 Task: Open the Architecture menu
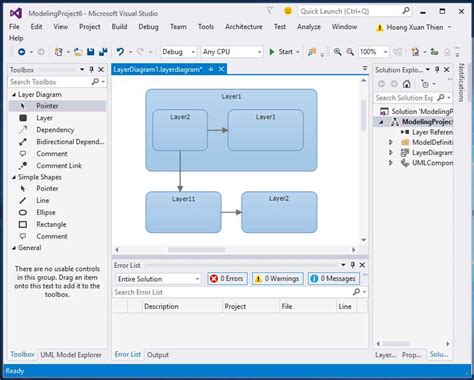tap(244, 27)
